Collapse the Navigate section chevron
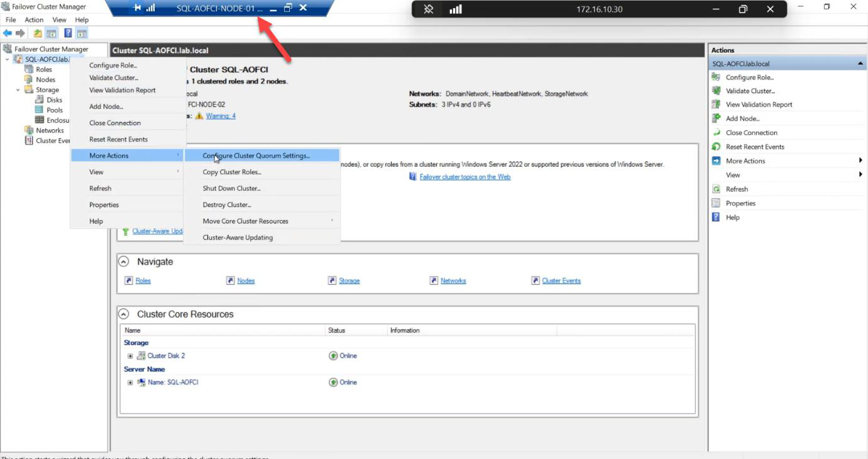Screen dimensions: 868x459 point(124,262)
